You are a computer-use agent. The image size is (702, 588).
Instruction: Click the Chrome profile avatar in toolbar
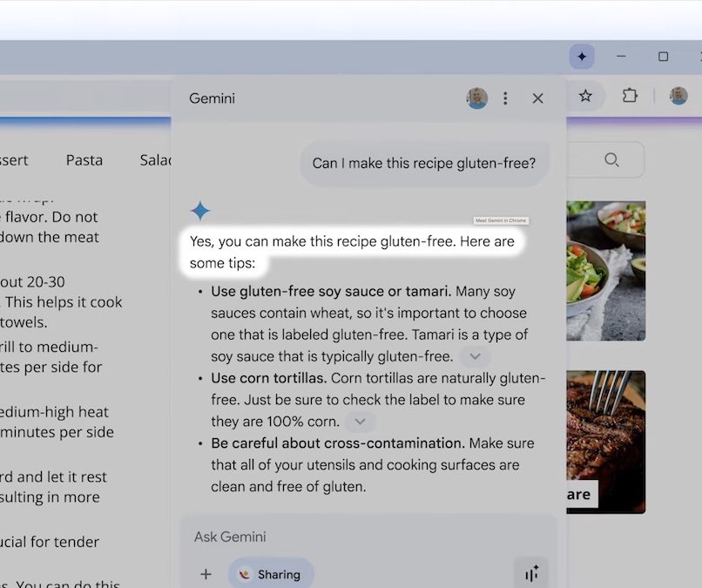coord(678,96)
